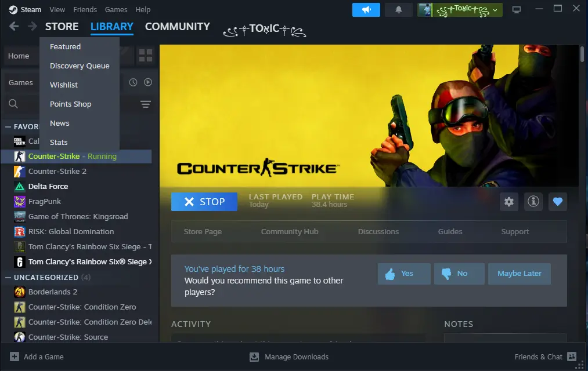Recommend the game with Yes

tap(404, 274)
